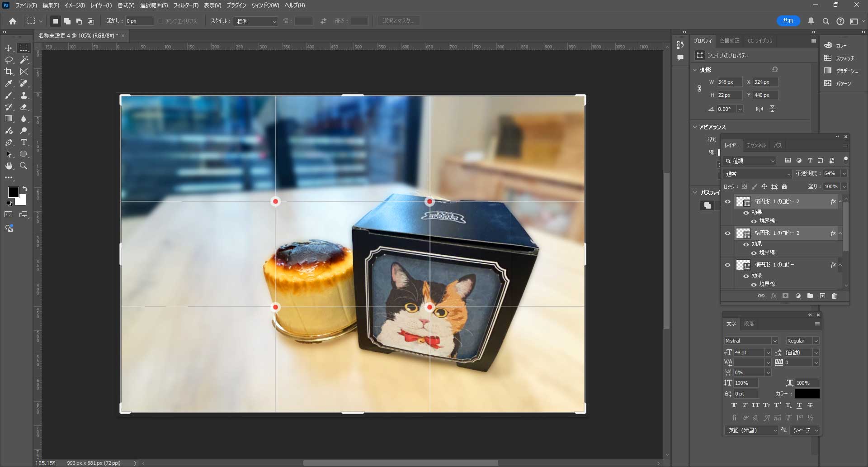Click the ぼかし feather input field
868x467 pixels.
click(139, 21)
